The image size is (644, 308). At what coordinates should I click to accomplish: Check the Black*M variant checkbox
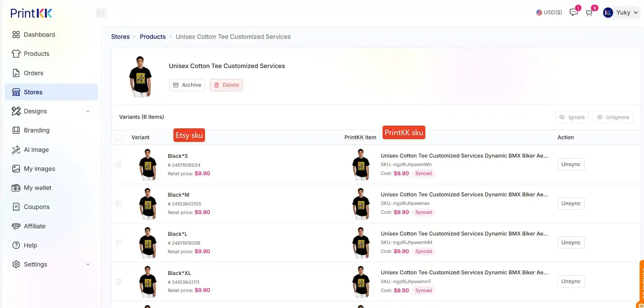[x=119, y=204]
